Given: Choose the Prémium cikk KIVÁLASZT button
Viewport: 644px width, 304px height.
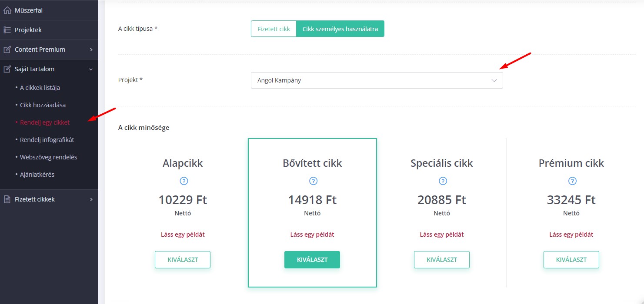Looking at the screenshot, I should tap(571, 260).
